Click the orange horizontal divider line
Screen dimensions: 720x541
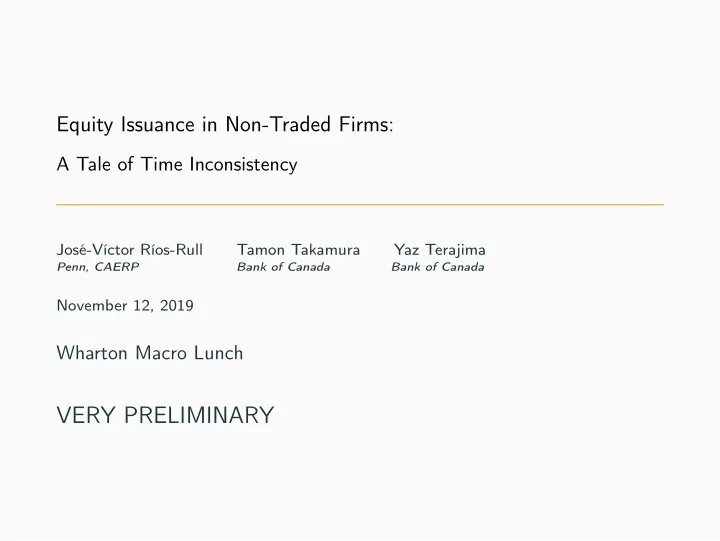click(360, 204)
